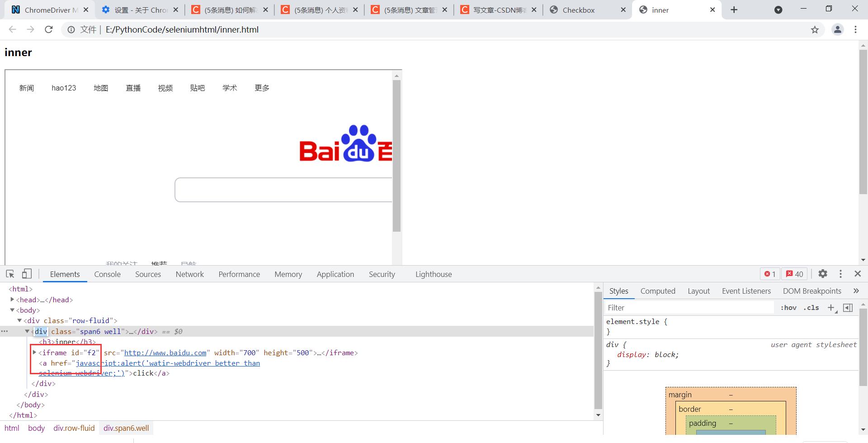Go back to previous page
The image size is (868, 443).
pos(13,29)
